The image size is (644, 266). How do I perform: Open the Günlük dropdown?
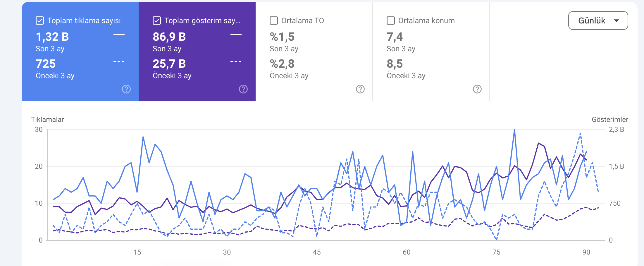(597, 21)
